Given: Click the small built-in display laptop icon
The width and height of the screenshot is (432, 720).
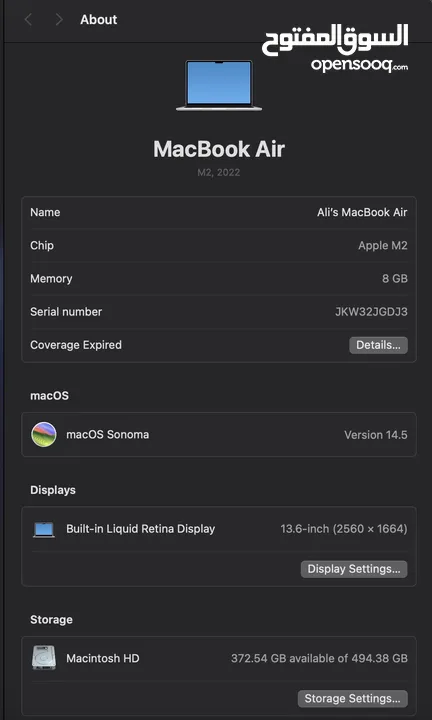Looking at the screenshot, I should click(44, 529).
